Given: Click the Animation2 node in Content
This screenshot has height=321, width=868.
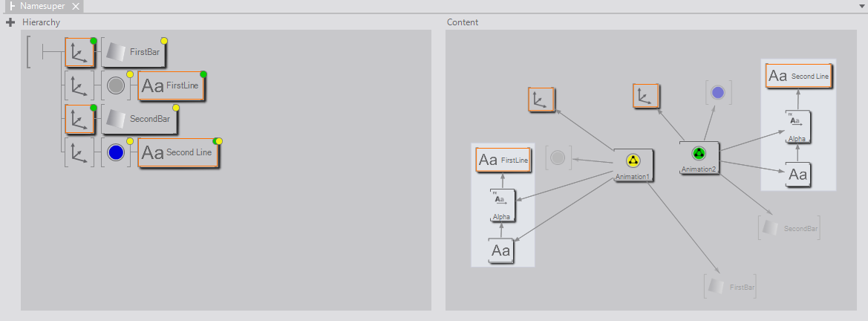Looking at the screenshot, I should 699,157.
